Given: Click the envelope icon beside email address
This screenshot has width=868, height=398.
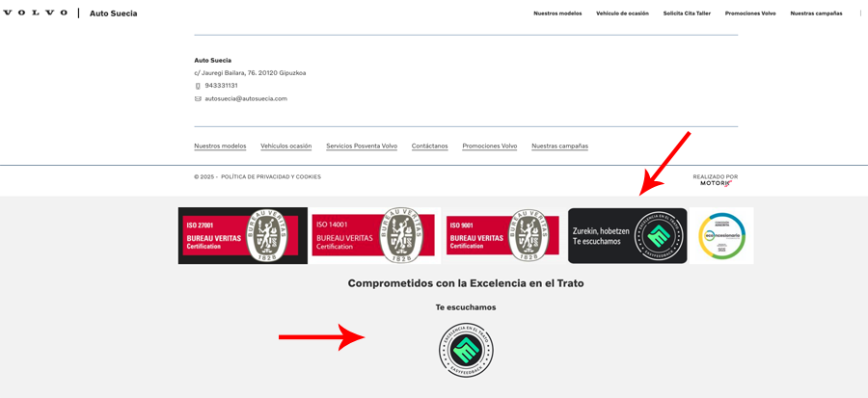Looking at the screenshot, I should point(198,99).
